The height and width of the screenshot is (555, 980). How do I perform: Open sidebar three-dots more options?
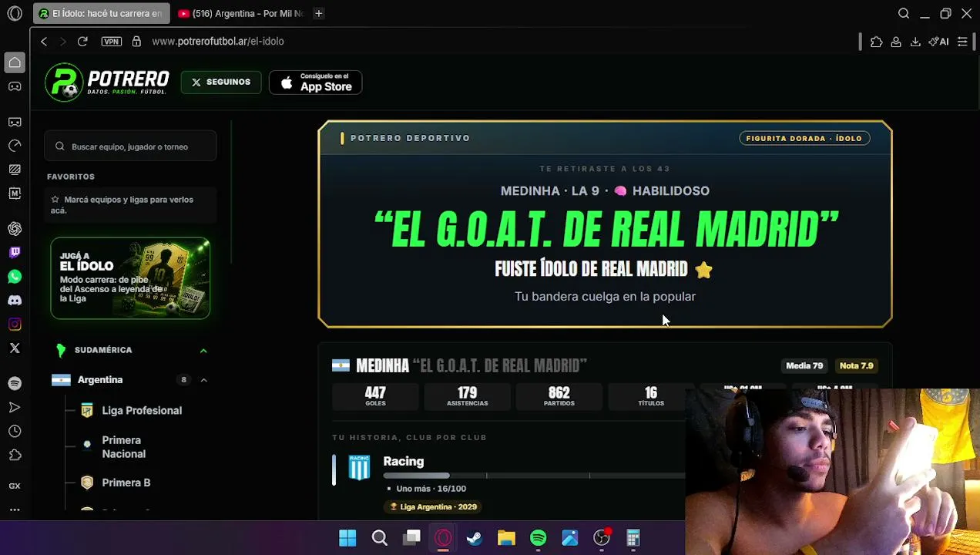[x=15, y=510]
